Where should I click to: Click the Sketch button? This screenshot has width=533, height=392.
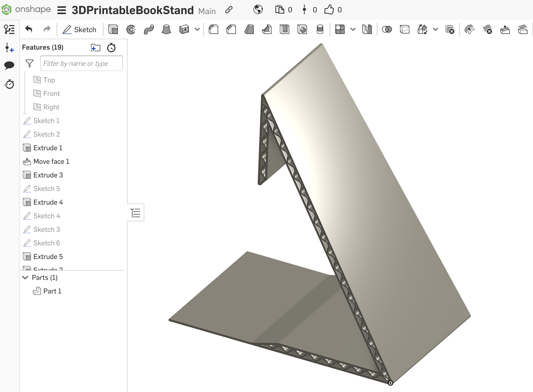[x=79, y=29]
